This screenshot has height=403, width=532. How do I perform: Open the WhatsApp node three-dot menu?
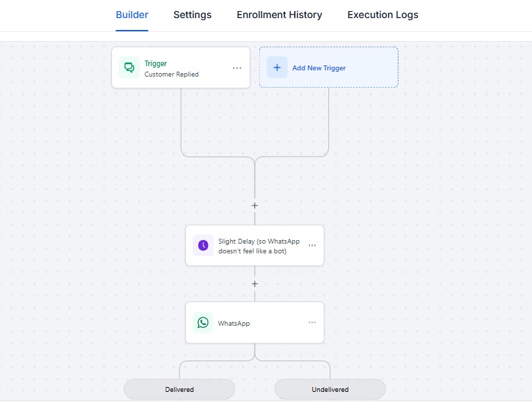(312, 322)
